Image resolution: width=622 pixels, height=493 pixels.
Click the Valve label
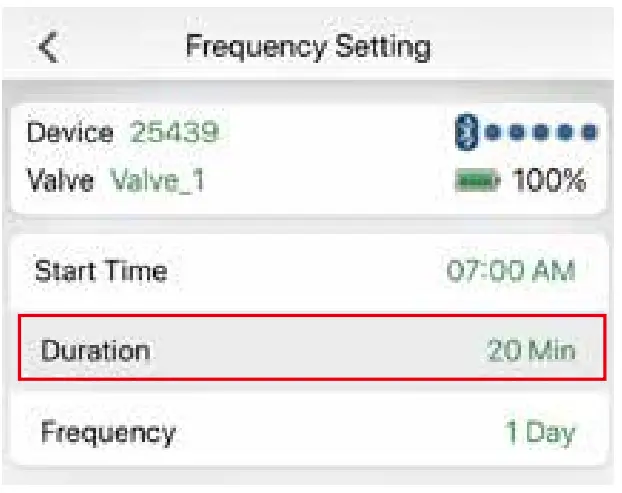60,181
